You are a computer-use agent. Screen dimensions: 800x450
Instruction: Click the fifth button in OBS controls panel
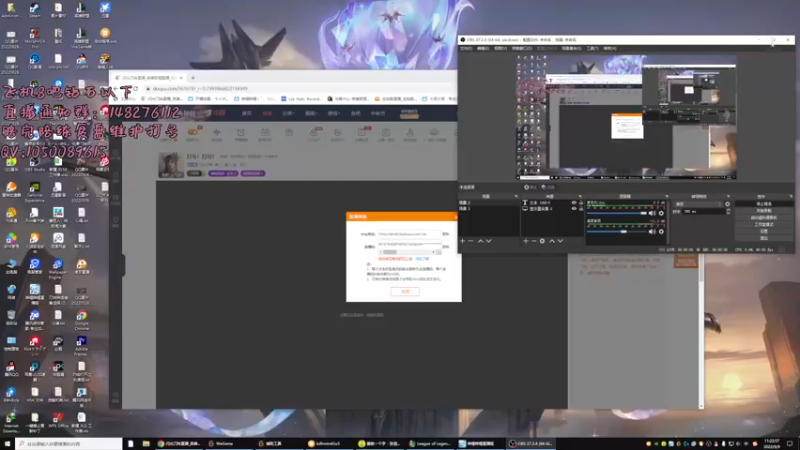[764, 231]
